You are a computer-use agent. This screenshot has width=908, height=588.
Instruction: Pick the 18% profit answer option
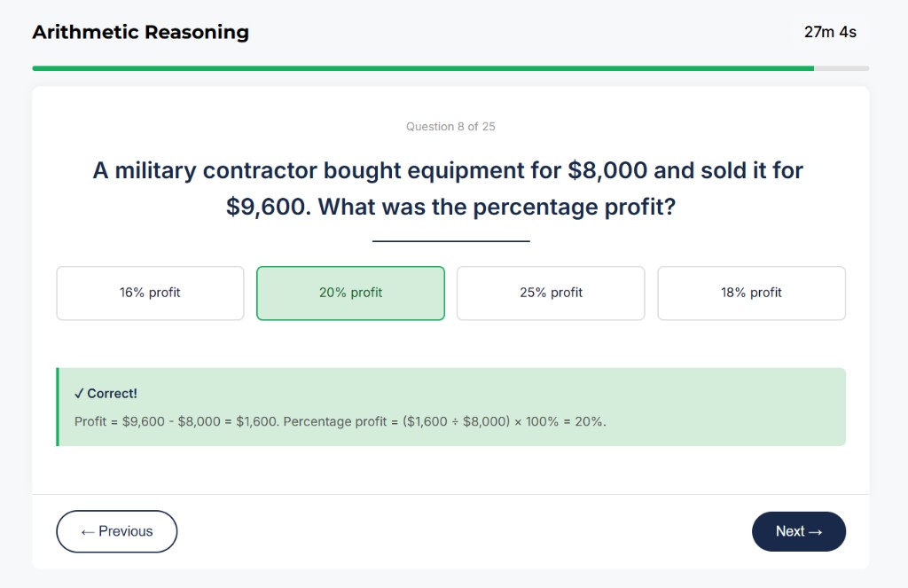(x=751, y=293)
